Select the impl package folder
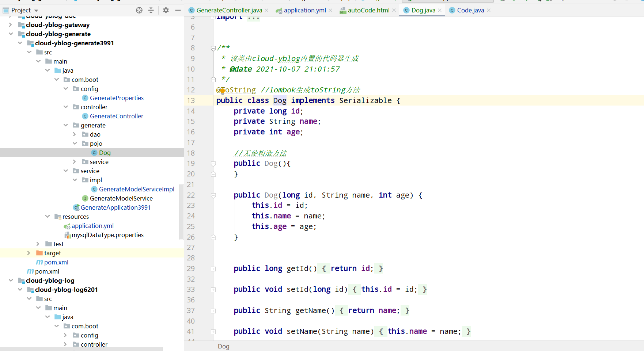This screenshot has width=644, height=351. pos(96,180)
